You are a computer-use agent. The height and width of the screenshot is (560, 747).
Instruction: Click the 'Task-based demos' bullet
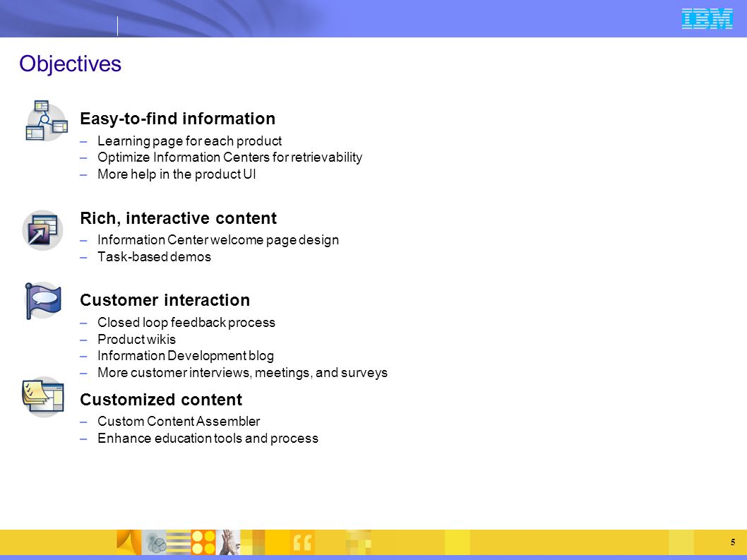pos(155,257)
